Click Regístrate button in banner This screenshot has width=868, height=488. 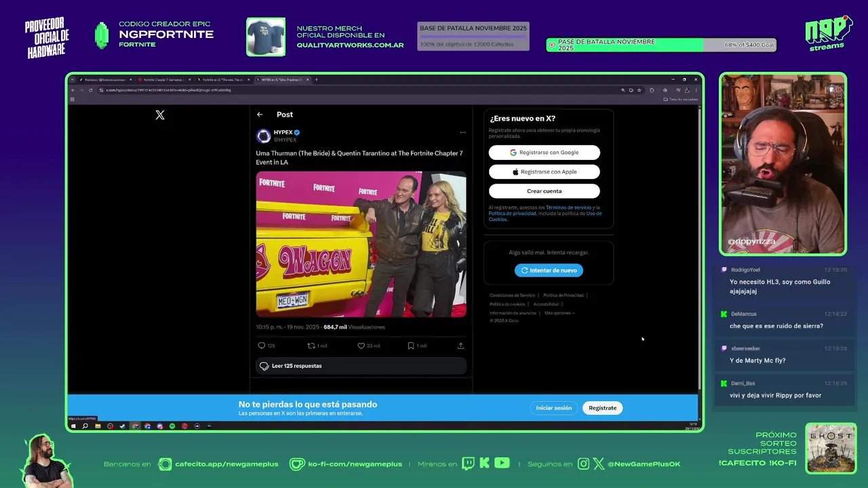[603, 408]
